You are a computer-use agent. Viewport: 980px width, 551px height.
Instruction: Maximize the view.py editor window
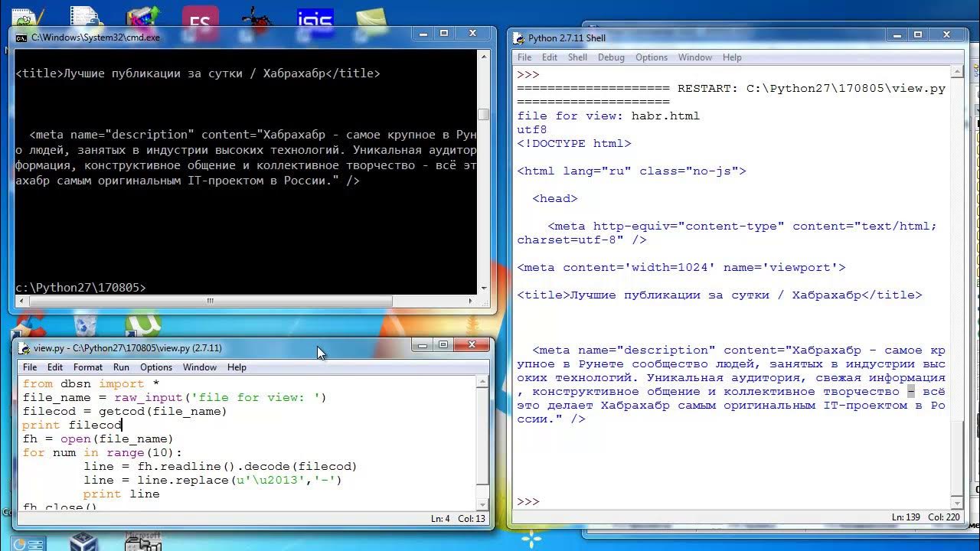[x=443, y=345]
